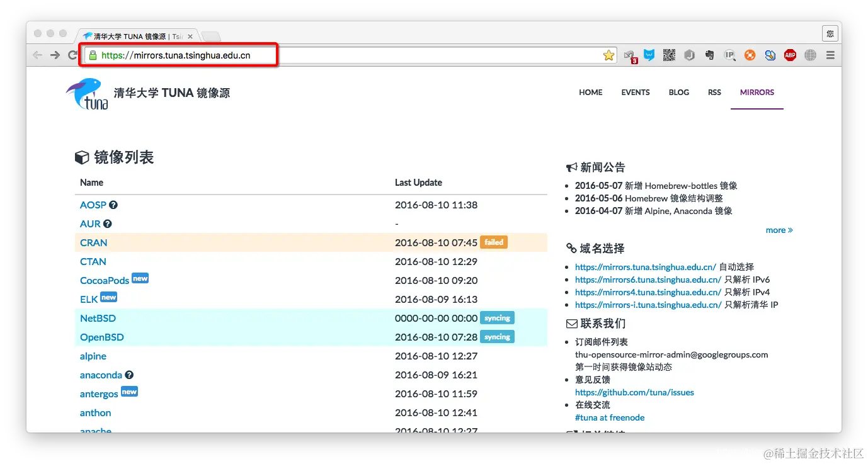Open the AOSP mirror link
Image resolution: width=868 pixels, height=464 pixels.
click(93, 205)
